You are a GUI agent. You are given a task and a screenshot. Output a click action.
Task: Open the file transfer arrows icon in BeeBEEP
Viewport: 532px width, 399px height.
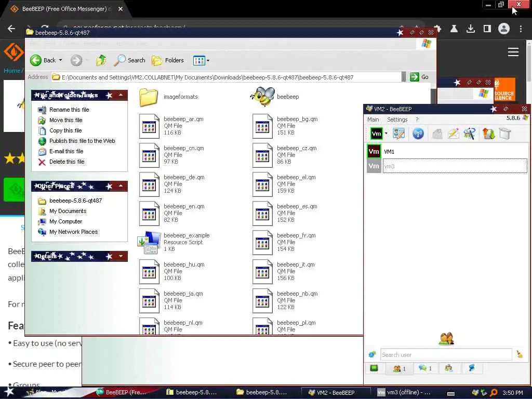[x=488, y=134]
